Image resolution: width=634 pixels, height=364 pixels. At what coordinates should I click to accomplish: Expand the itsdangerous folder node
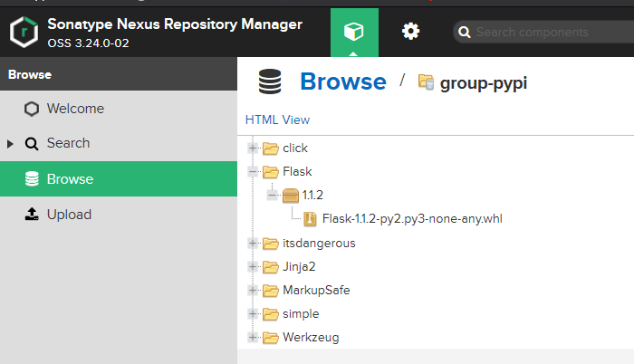click(x=253, y=243)
